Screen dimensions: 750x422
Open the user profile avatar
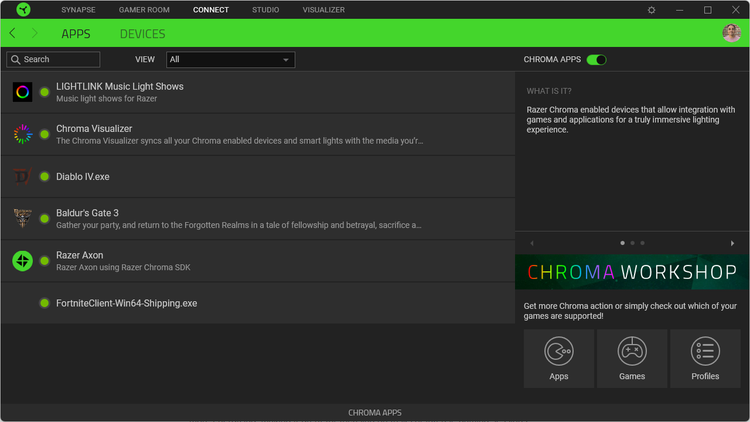tap(731, 33)
